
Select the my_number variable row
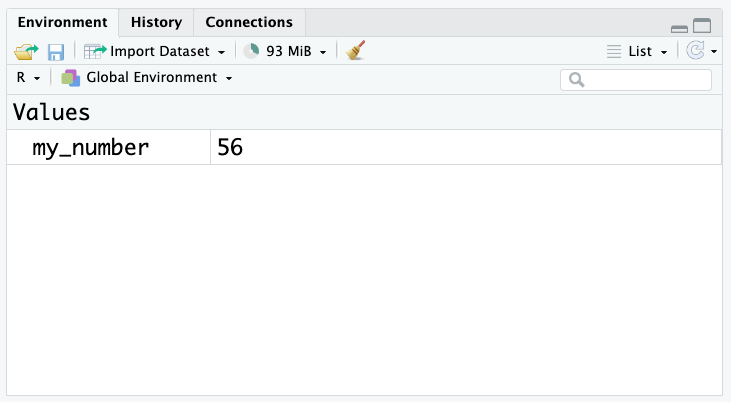tap(364, 147)
